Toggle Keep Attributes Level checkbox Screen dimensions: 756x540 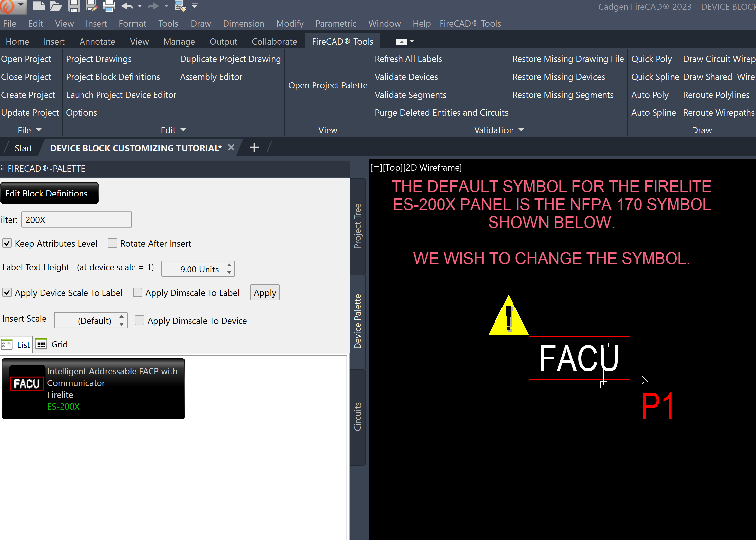pos(7,243)
